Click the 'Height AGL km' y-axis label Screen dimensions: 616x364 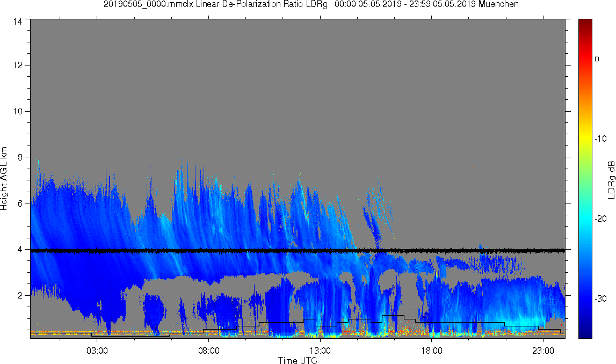(x=4, y=179)
